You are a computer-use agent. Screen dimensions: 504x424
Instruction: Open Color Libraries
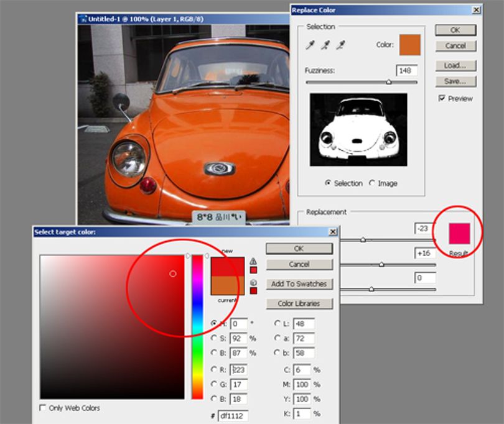click(299, 303)
